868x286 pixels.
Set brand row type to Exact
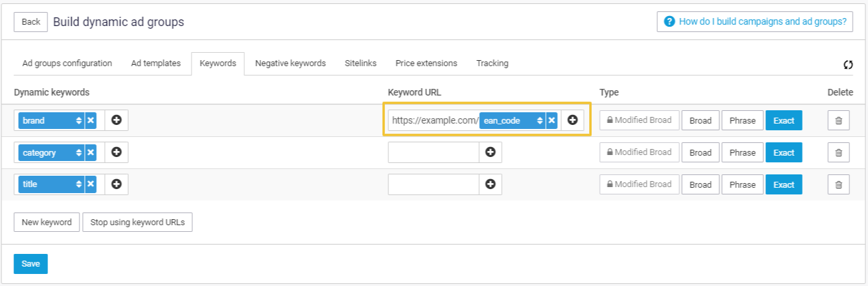pos(783,121)
